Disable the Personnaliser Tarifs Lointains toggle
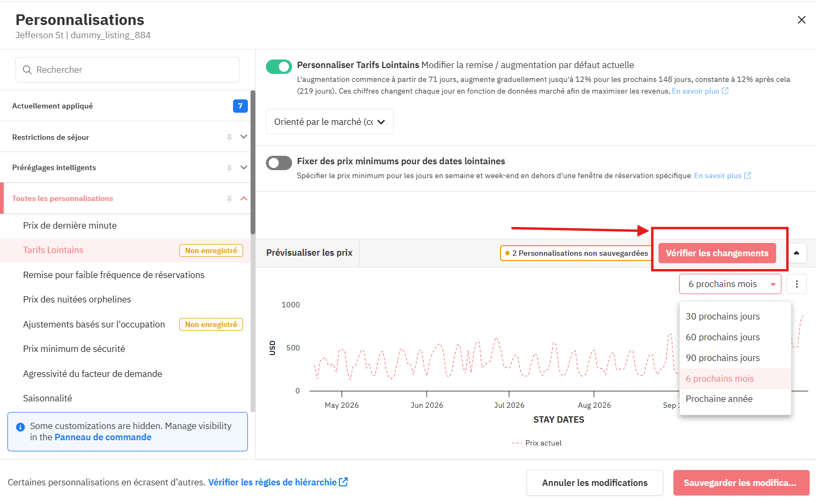The height and width of the screenshot is (504, 816). coord(279,66)
